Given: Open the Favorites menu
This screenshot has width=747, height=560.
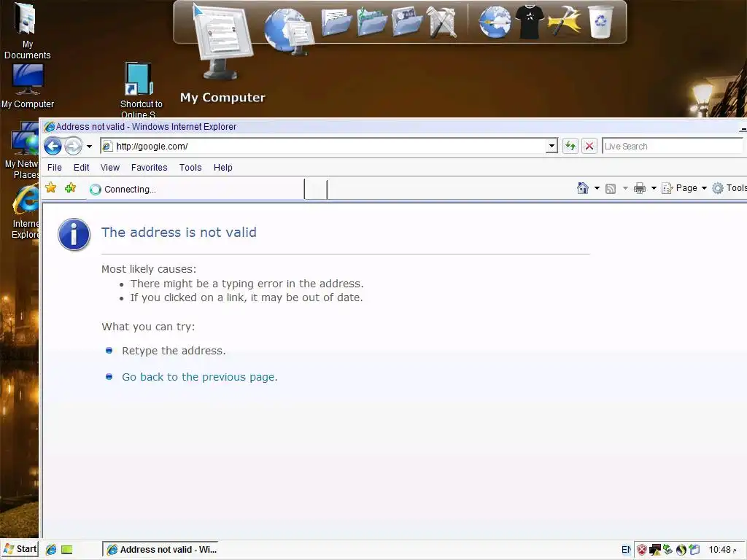Looking at the screenshot, I should [x=149, y=168].
